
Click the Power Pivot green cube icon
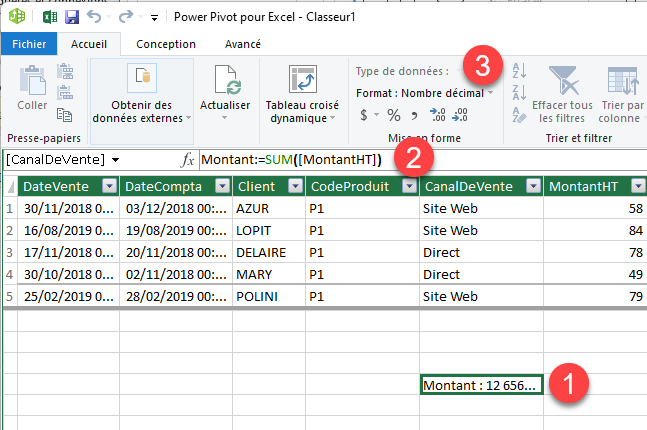[x=17, y=17]
